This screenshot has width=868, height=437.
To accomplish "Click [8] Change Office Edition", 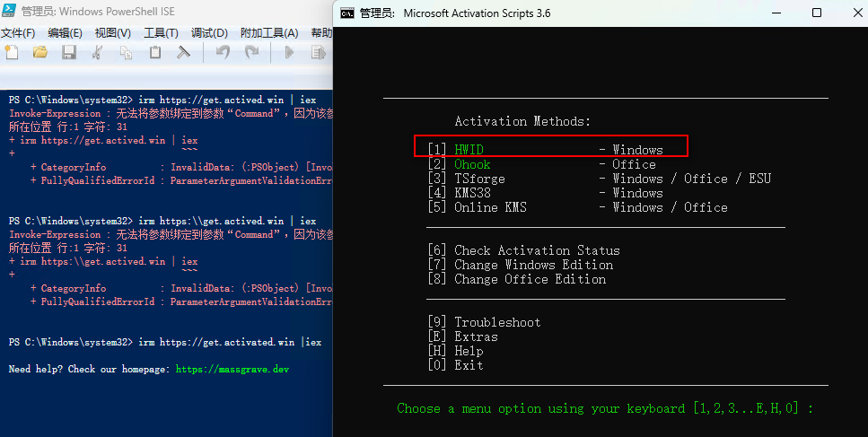I will (516, 279).
